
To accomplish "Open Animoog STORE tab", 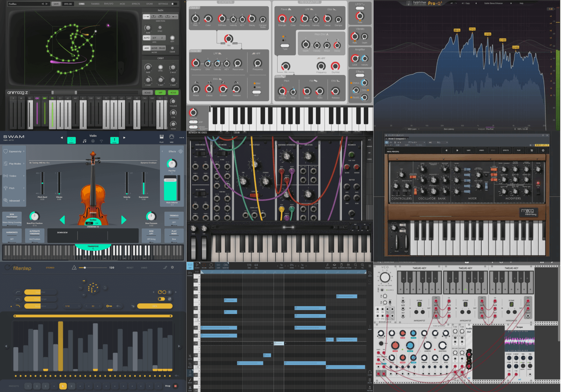I will coord(149,4).
